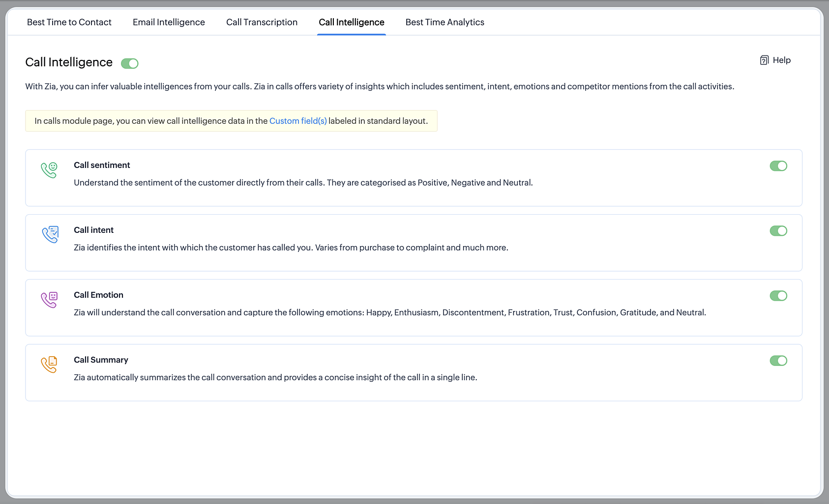829x504 pixels.
Task: Go to the Call Transcription tab
Action: (x=262, y=22)
